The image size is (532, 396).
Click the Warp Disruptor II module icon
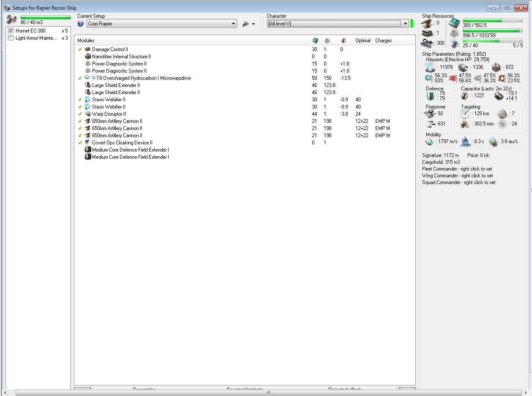point(88,114)
